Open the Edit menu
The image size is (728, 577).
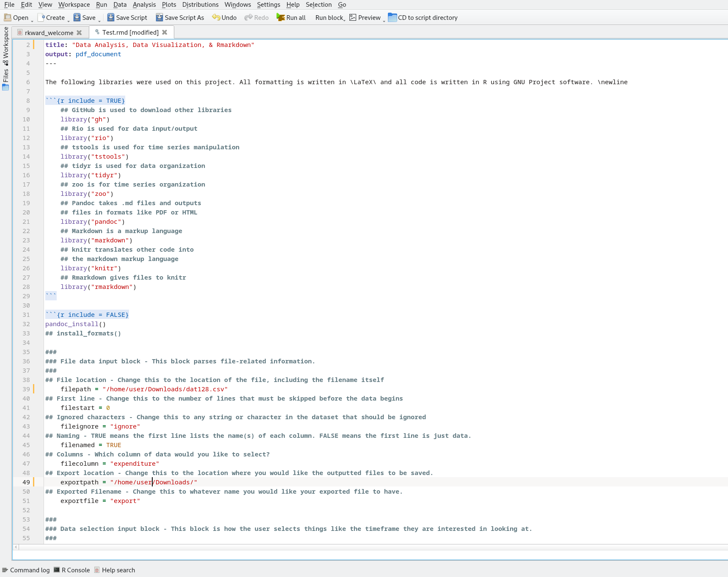tap(26, 5)
